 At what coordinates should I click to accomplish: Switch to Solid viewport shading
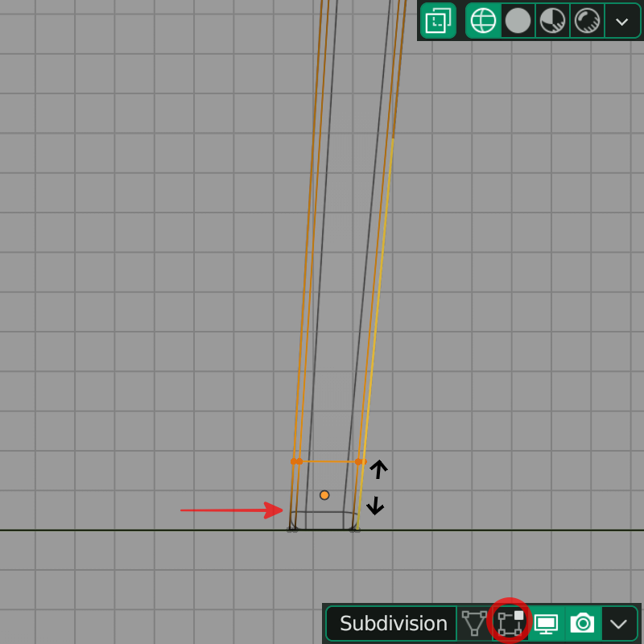[518, 21]
